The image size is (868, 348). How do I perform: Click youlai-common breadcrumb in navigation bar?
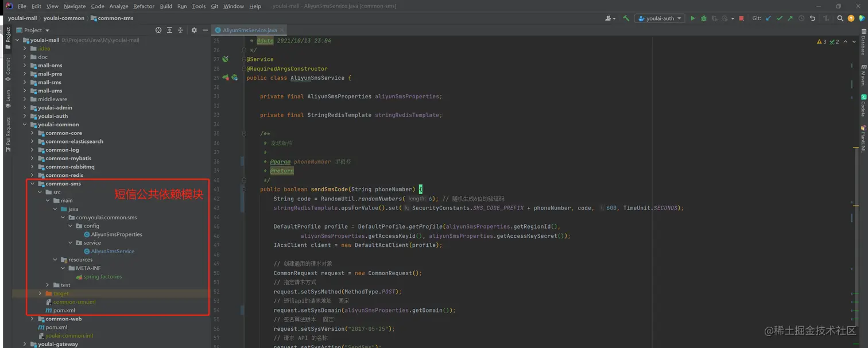point(64,18)
